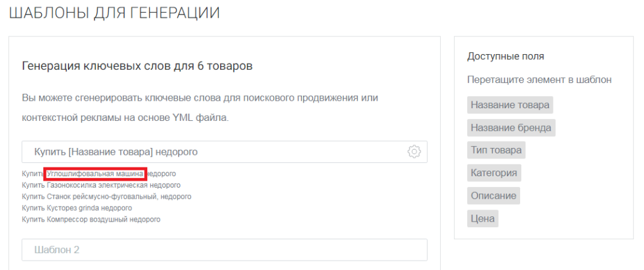Viewport: 644px width, 270px height.
Task: Click 'Купить Газонокосилка электрическая недорого' keyword line
Action: tap(101, 185)
